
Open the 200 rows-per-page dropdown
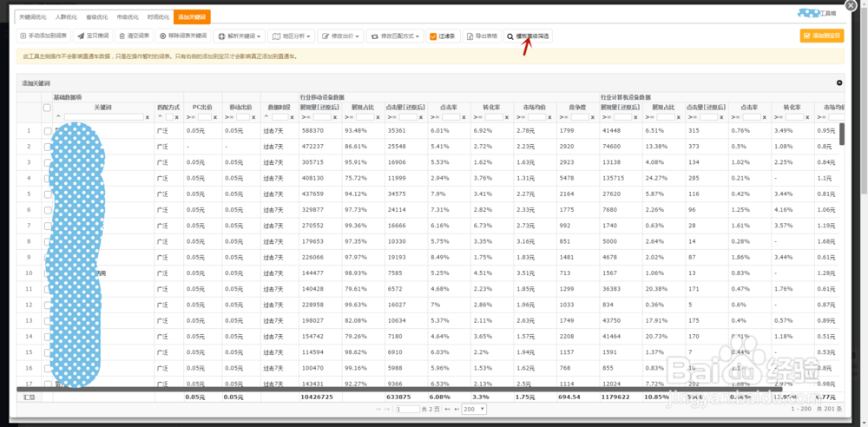475,410
